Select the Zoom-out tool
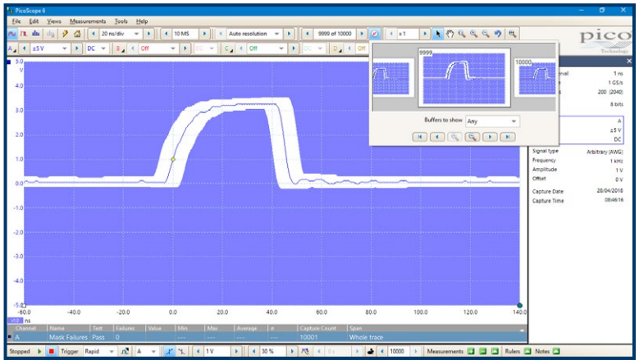The image size is (639, 364). [x=486, y=34]
